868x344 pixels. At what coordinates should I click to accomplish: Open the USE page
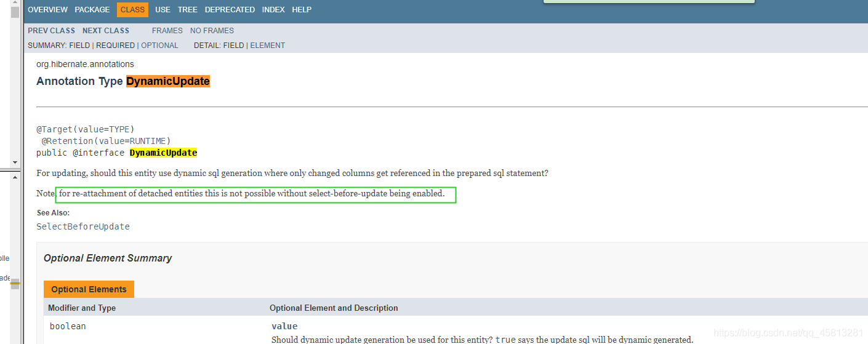point(163,10)
